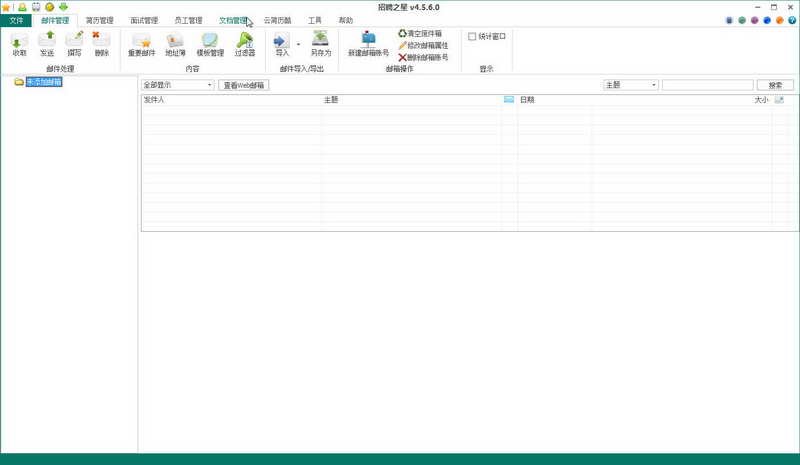
Task: Open the 过滤器 filter tool
Action: (x=245, y=44)
